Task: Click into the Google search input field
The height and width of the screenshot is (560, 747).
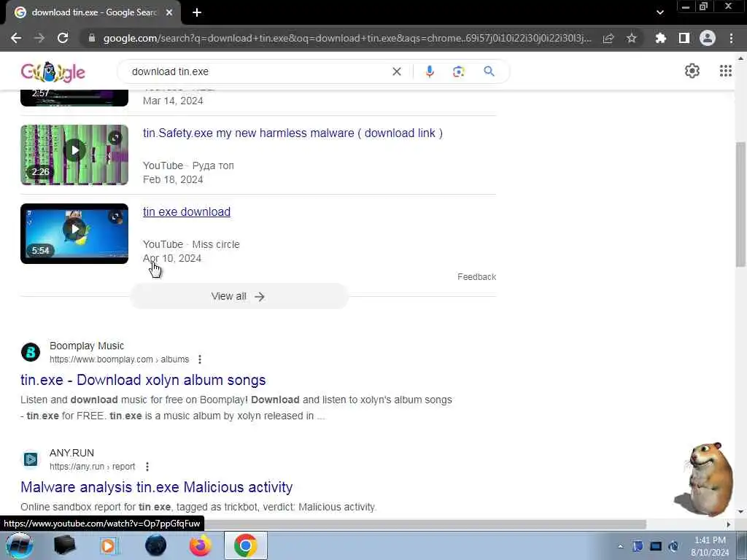Action: [x=258, y=71]
